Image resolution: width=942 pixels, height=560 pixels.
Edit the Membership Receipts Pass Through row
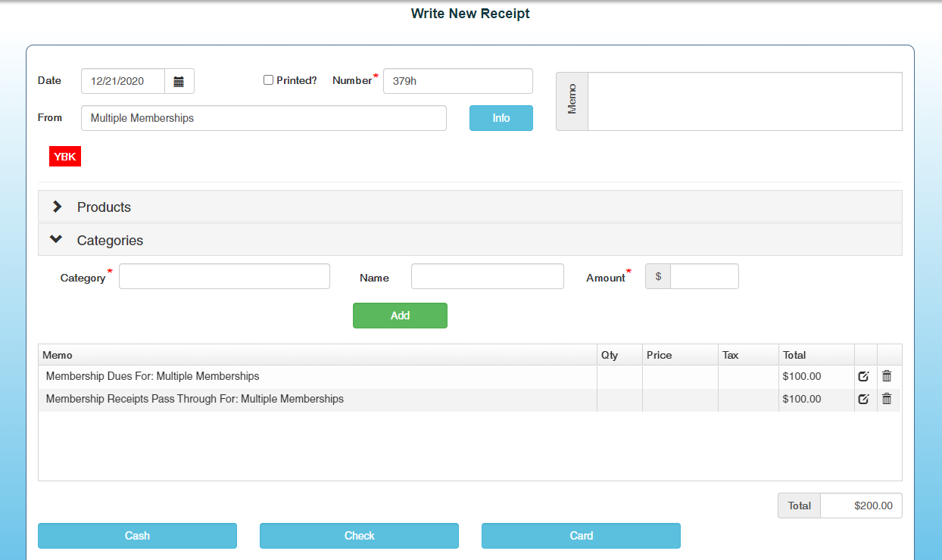863,399
